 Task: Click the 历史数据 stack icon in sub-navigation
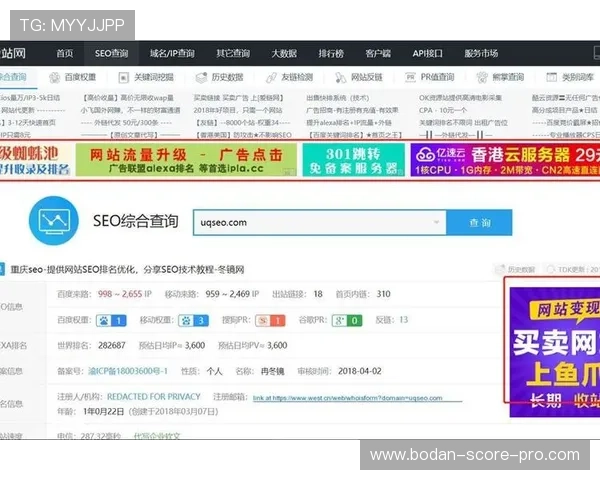[201, 78]
